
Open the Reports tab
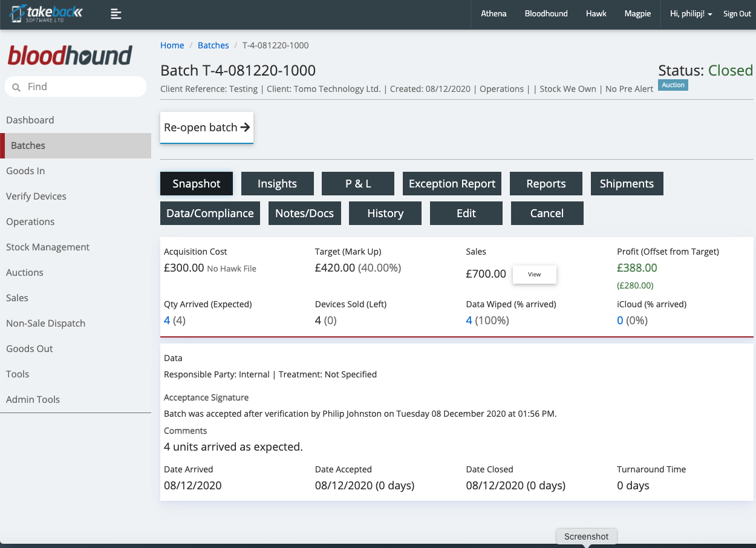pos(546,184)
